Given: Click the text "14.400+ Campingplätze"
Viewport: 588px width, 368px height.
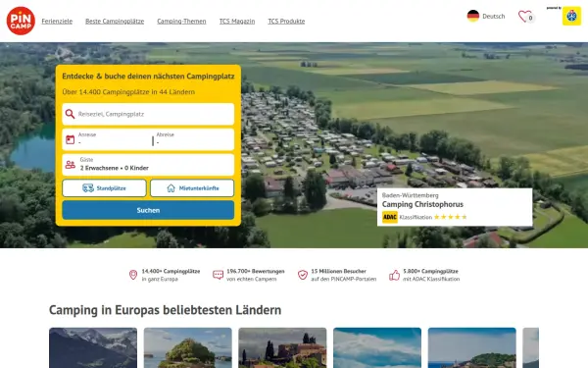Looking at the screenshot, I should click(x=171, y=271).
